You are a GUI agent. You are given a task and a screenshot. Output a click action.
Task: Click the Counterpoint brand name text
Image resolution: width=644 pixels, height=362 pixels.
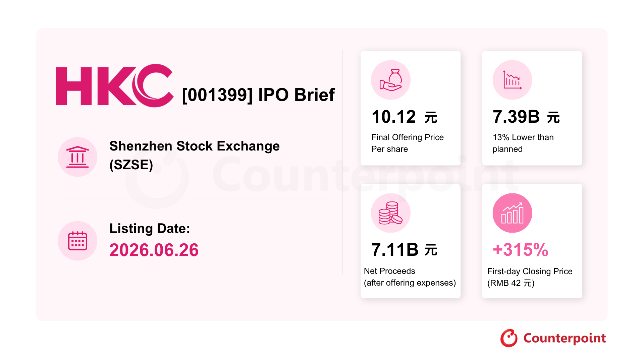(565, 338)
